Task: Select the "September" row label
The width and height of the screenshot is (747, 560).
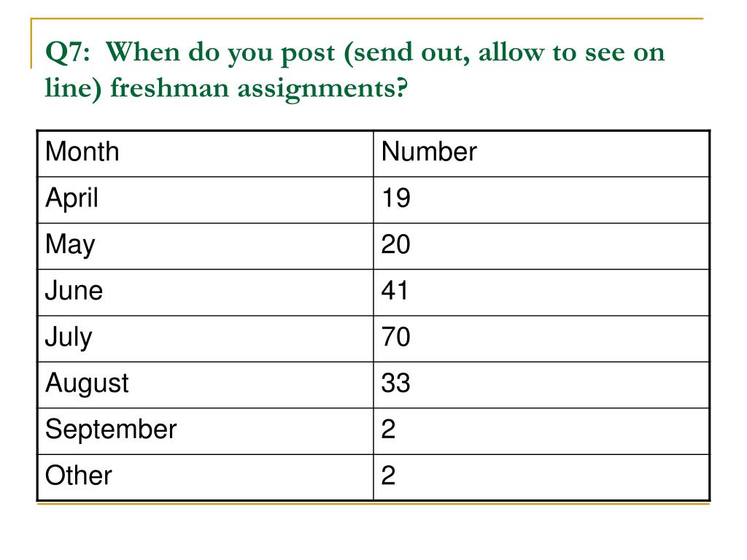Action: point(111,429)
